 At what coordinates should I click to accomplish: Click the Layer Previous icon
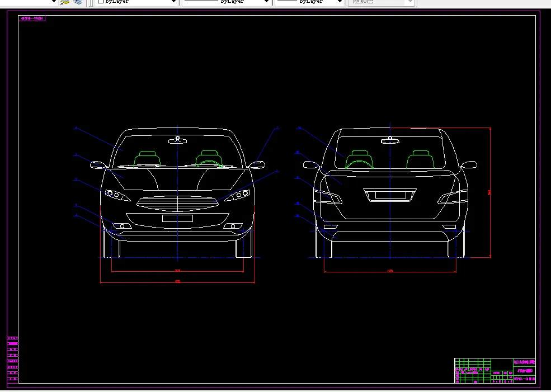click(78, 2)
